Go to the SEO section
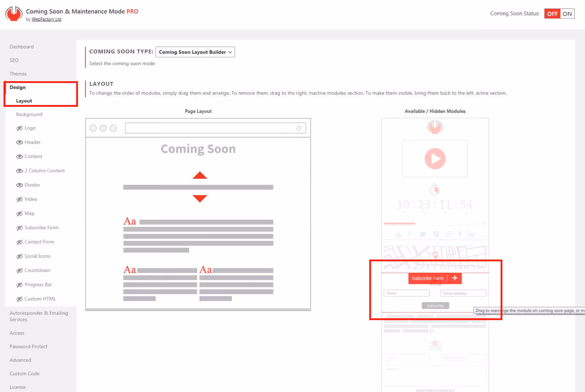The image size is (585, 392). (x=14, y=60)
